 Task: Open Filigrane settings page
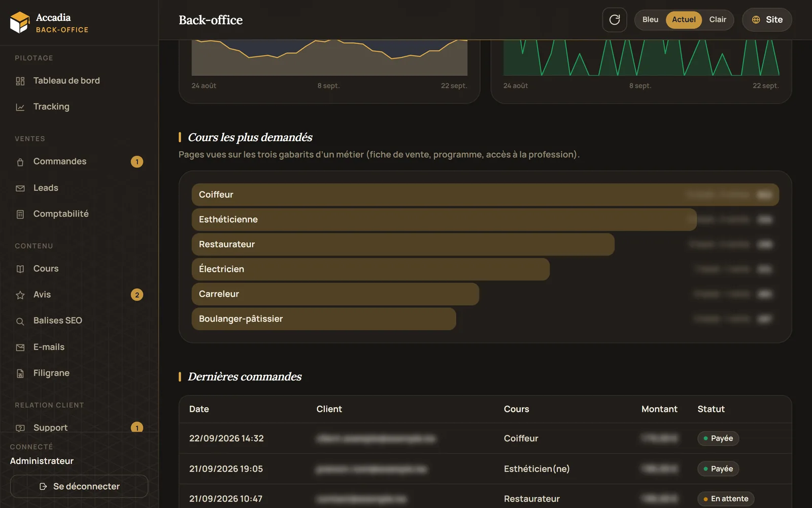tap(79, 373)
